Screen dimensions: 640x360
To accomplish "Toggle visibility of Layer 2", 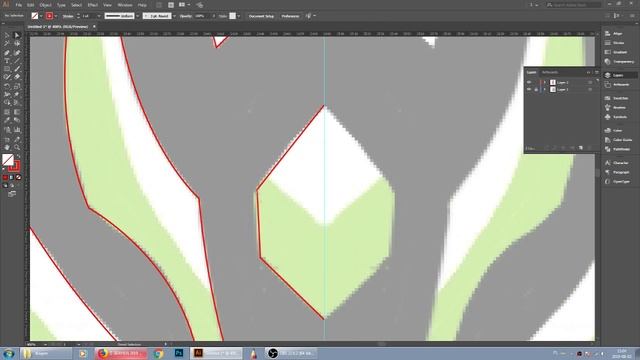I will tap(529, 82).
